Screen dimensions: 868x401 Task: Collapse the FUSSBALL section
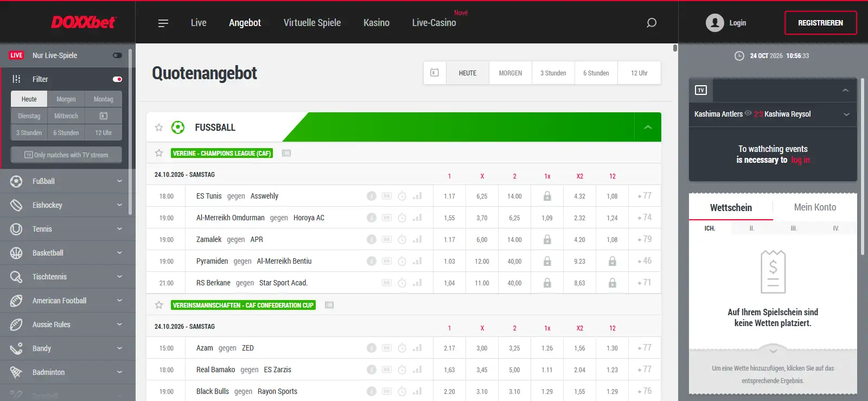pos(648,127)
